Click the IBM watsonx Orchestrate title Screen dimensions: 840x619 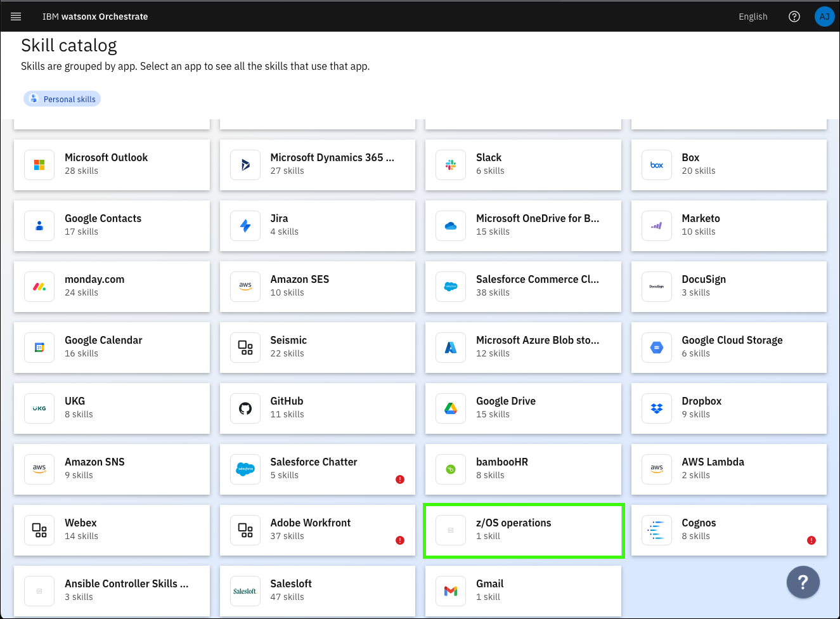coord(95,16)
